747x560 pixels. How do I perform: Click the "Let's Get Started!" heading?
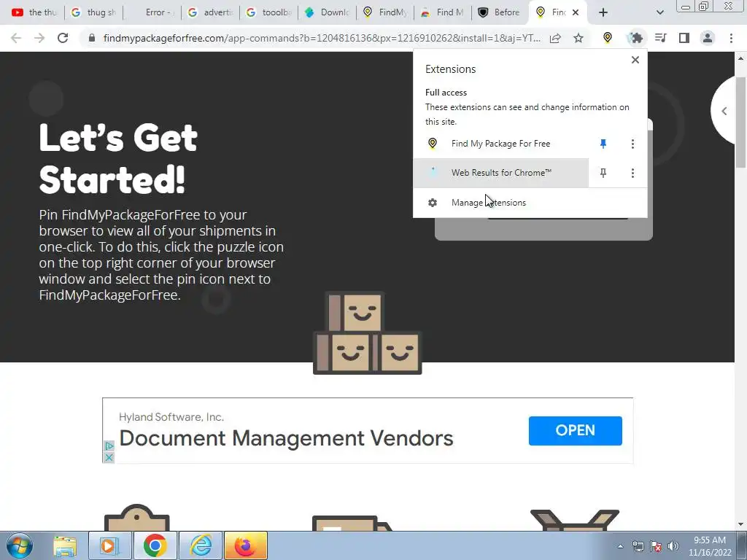118,158
